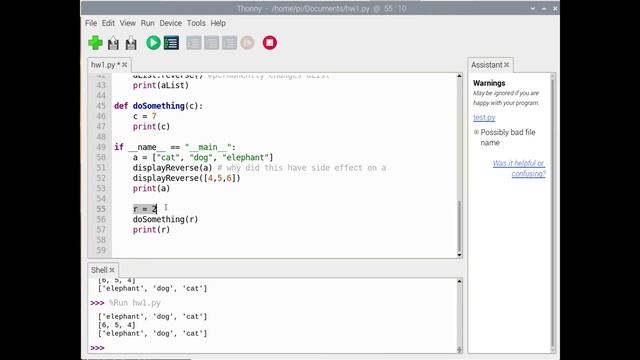Open the test.py link in Assistant
The width and height of the screenshot is (640, 360).
[484, 118]
